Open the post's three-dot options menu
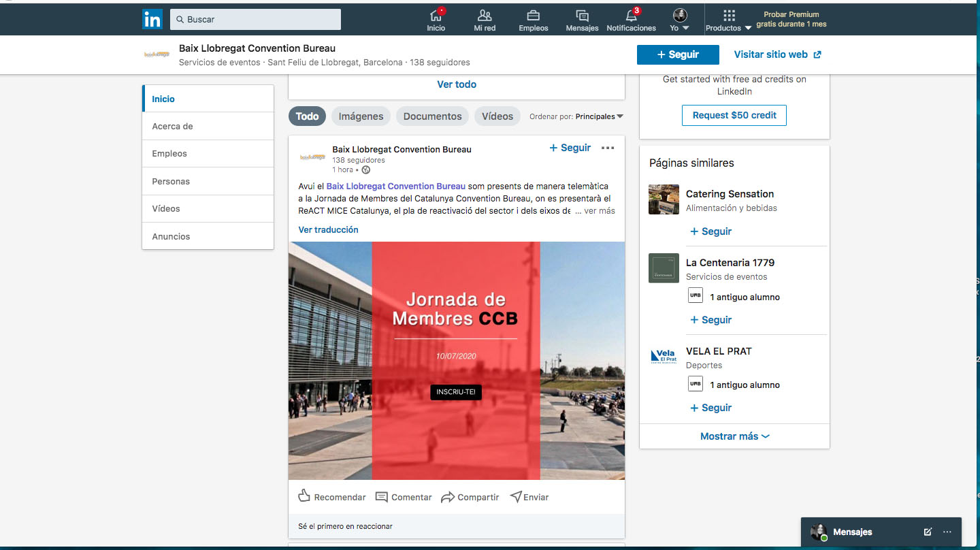 [x=608, y=148]
